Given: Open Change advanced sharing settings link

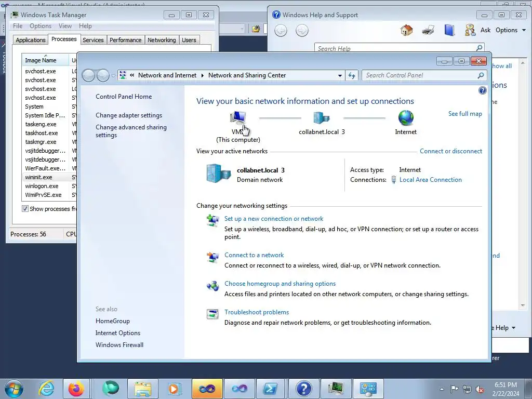Looking at the screenshot, I should click(131, 131).
